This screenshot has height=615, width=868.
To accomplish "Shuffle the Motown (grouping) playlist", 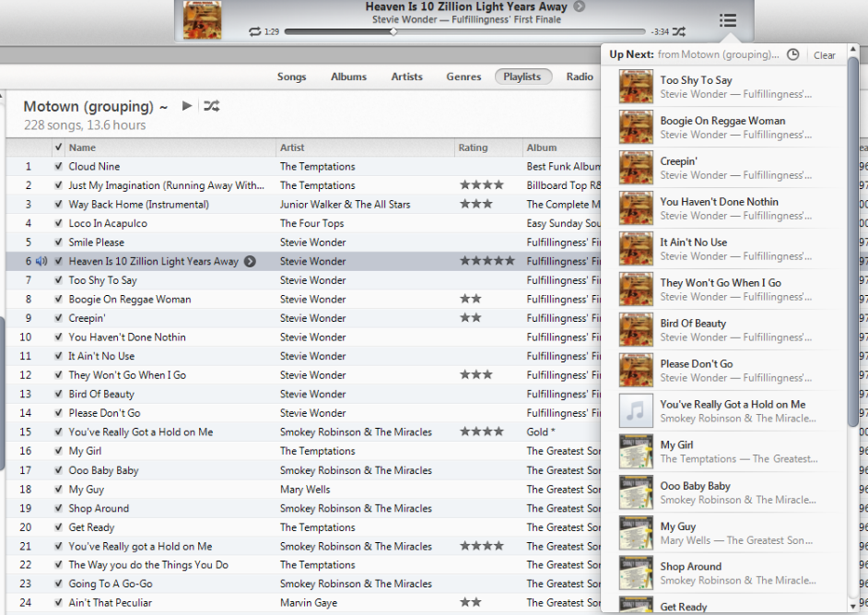I will pyautogui.click(x=211, y=106).
